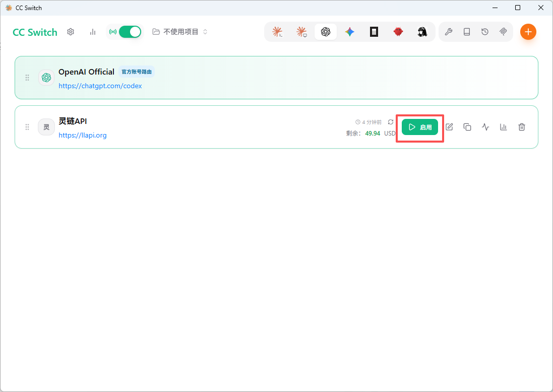Open the wrench tools icon
553x392 pixels.
(x=449, y=32)
